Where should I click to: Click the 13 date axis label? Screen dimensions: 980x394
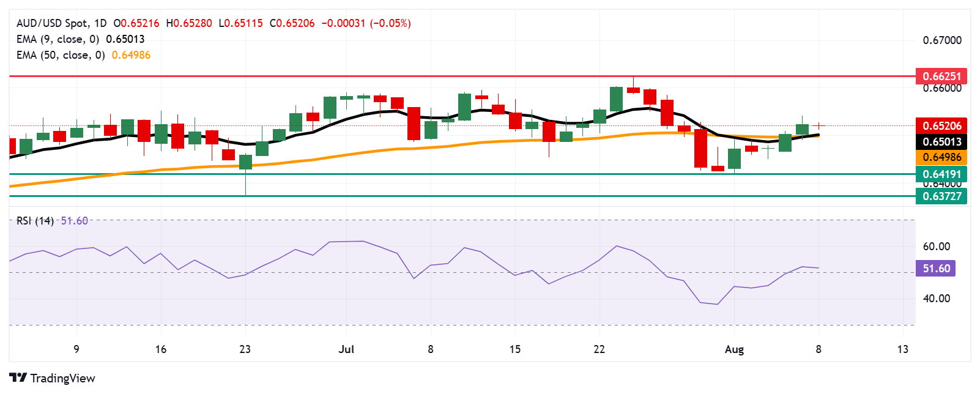[903, 349]
